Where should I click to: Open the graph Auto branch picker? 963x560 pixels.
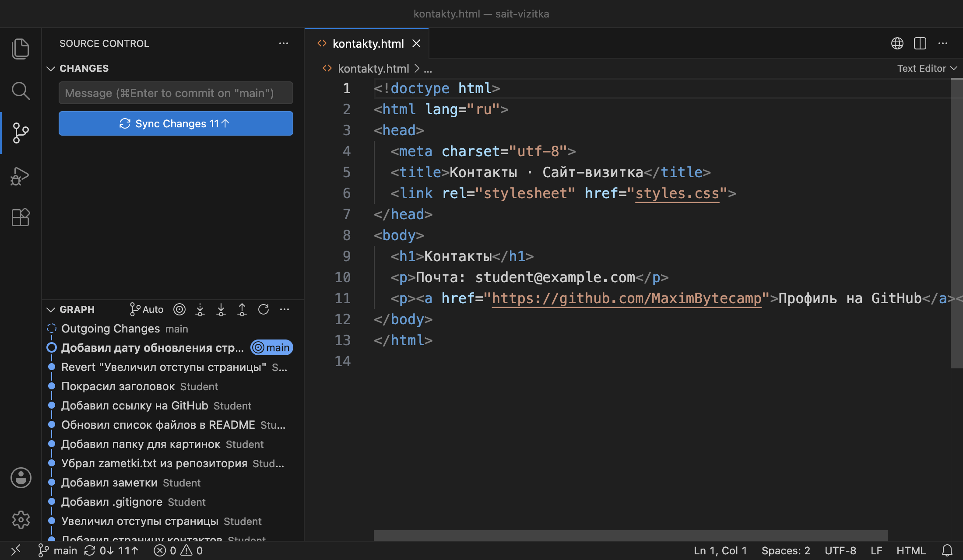[147, 309]
